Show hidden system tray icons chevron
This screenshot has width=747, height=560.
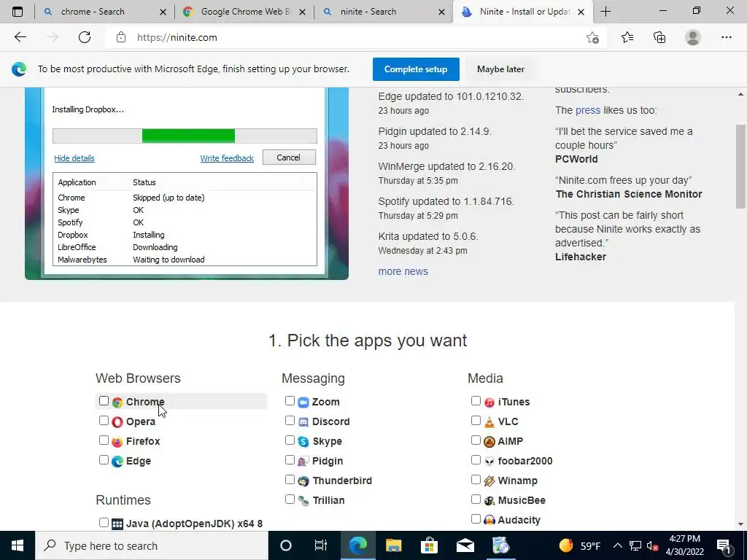(617, 545)
